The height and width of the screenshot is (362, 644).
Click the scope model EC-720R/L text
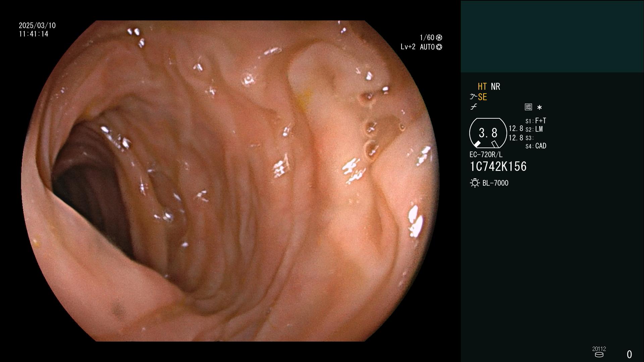[486, 155]
